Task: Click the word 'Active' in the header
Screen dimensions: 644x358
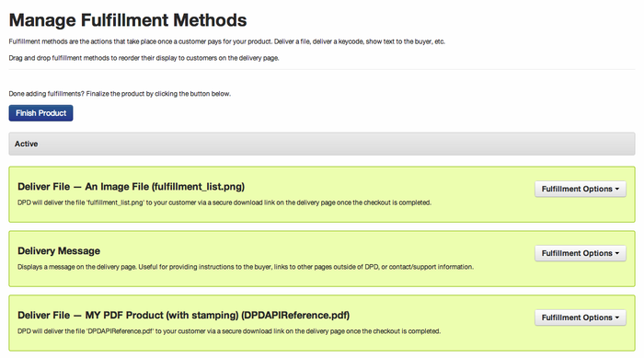Action: [x=27, y=144]
